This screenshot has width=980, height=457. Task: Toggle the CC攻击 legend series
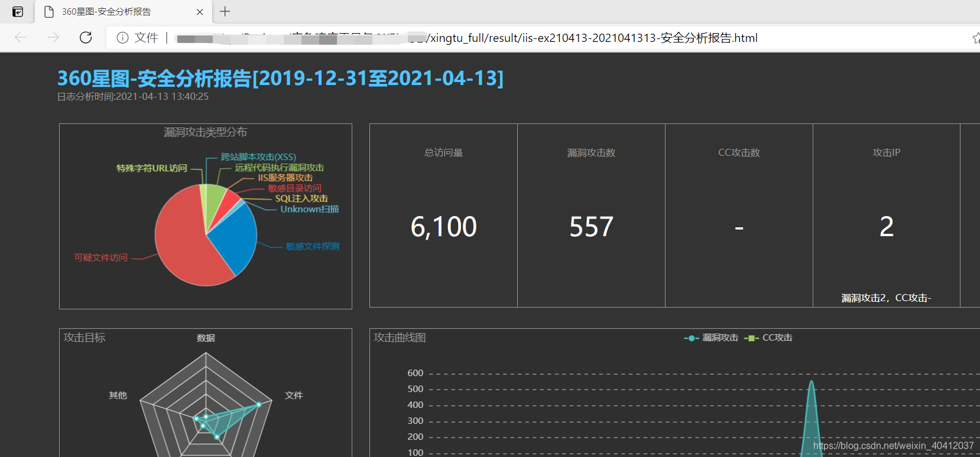[x=768, y=338]
